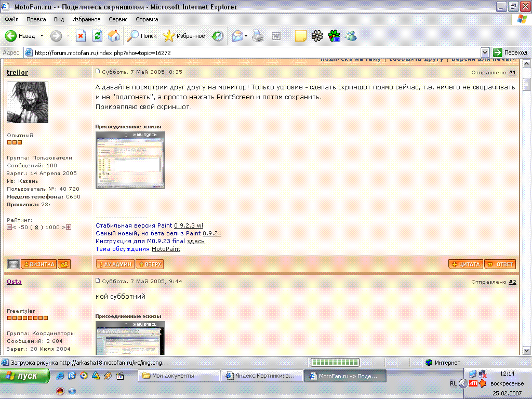This screenshot has width=532, height=399.
Task: Open treilor's attached screenshot thumbnail
Action: [130, 160]
